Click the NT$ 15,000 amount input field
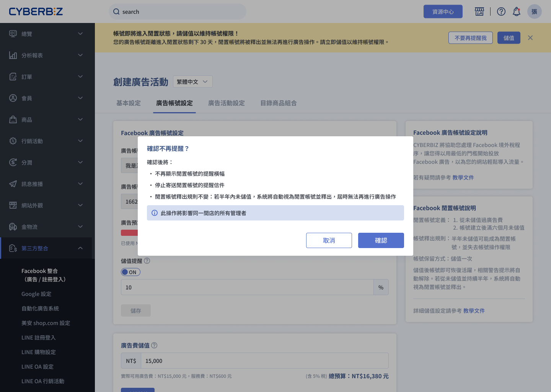The width and height of the screenshot is (551, 392). 264,361
